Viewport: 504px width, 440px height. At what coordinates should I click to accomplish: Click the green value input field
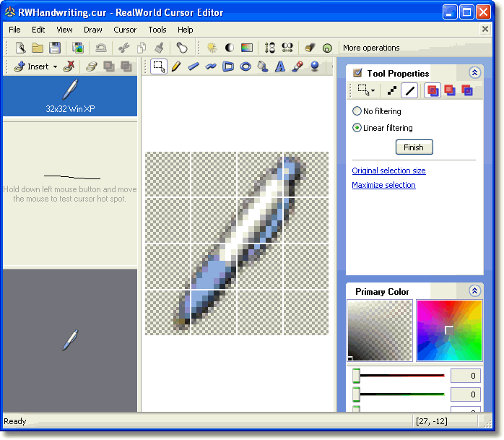pos(466,394)
